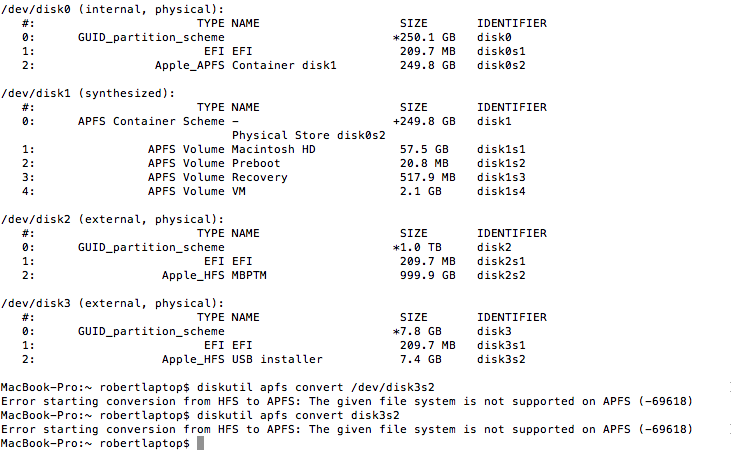This screenshot has width=731, height=465.
Task: Click the 999.9 GB size value
Action: tap(428, 275)
